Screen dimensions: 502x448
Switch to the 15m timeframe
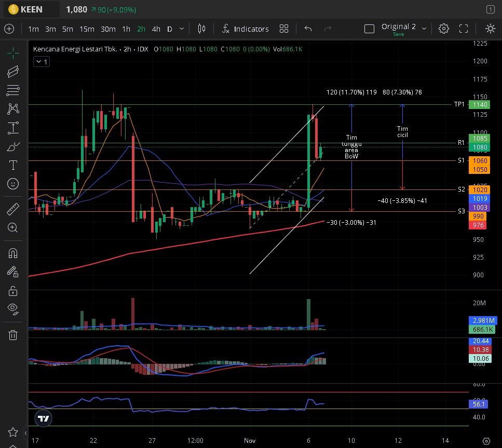click(87, 29)
